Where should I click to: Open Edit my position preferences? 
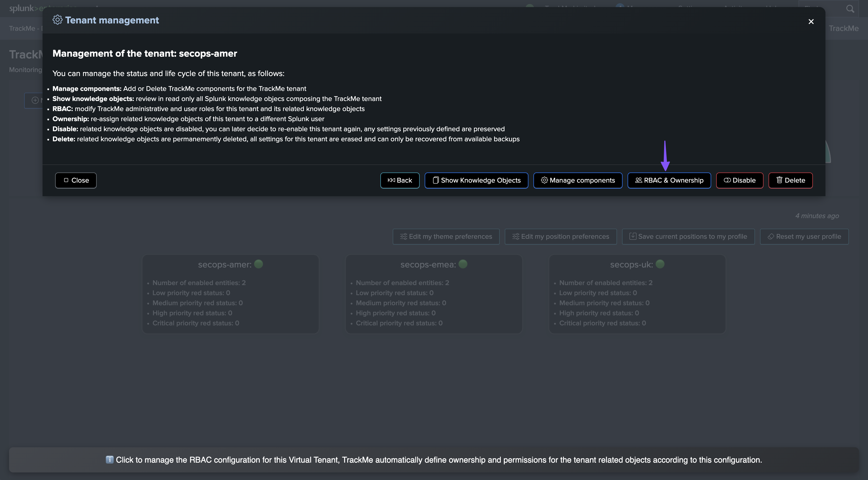tap(560, 237)
